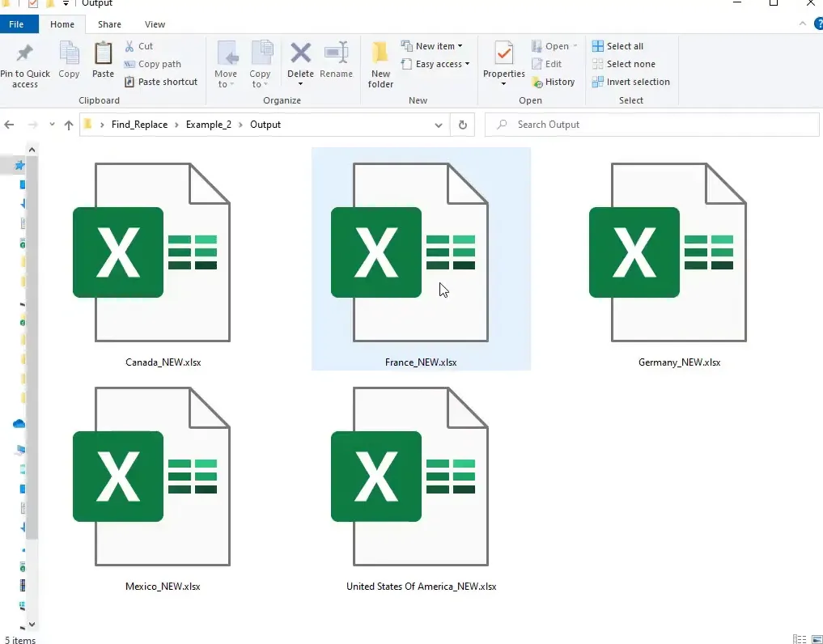Click Copy path in the ribbon
The height and width of the screenshot is (644, 823).
click(x=153, y=64)
